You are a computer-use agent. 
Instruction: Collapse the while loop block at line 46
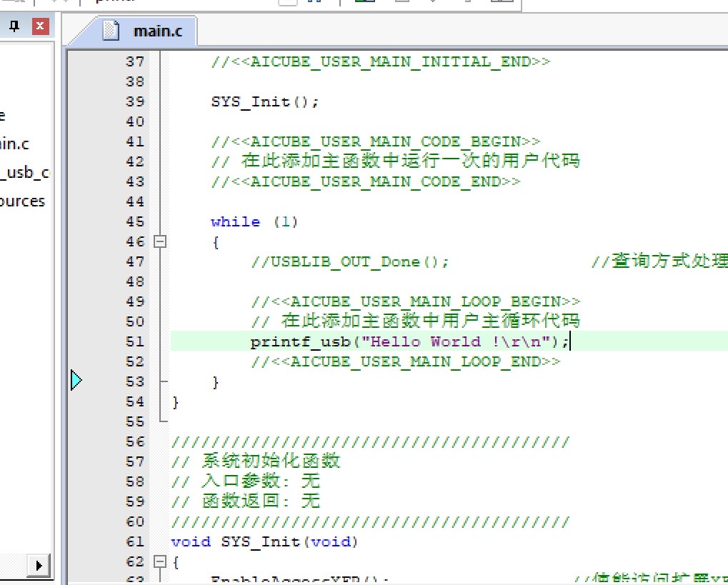point(161,242)
